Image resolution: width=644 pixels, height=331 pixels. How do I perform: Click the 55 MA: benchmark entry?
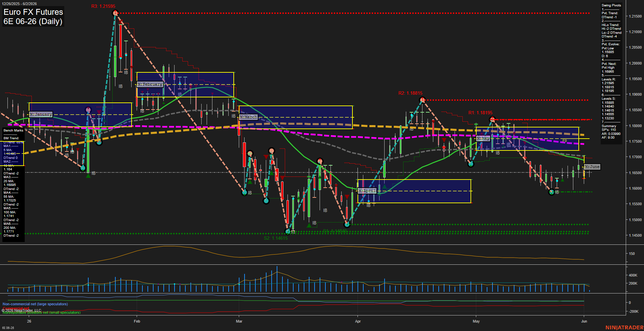pos(8,197)
